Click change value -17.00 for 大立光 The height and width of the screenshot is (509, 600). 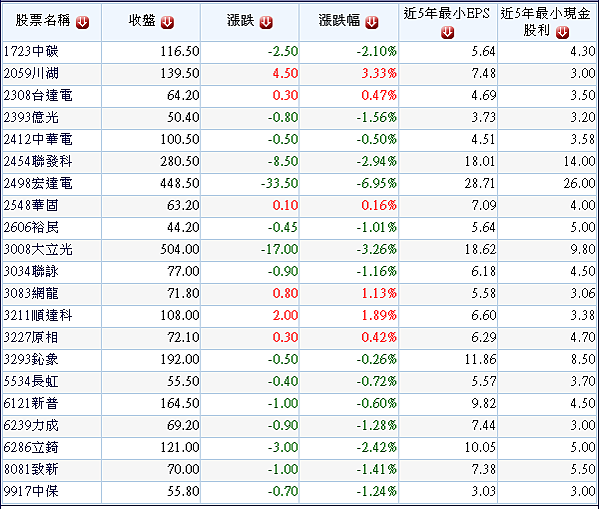tap(279, 249)
